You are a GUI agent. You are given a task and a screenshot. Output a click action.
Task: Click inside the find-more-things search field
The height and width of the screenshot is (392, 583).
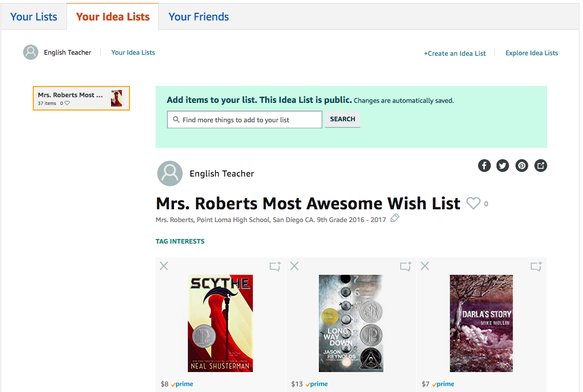pyautogui.click(x=244, y=119)
